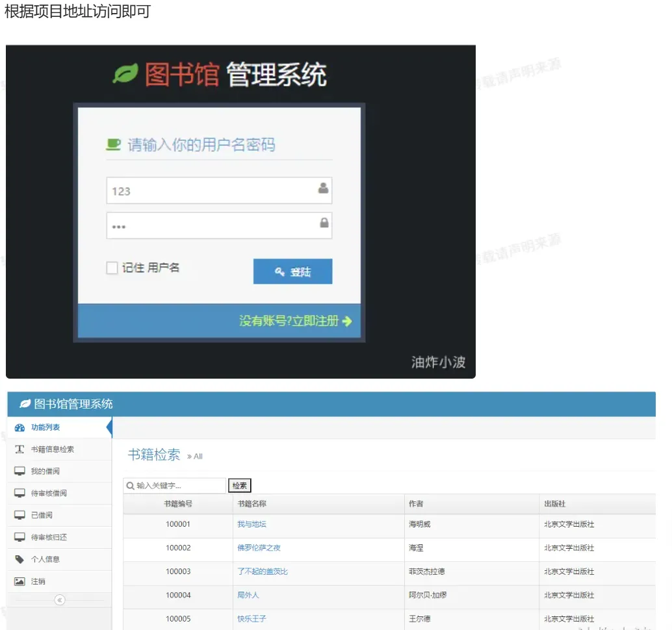Focus the username field containing 123
Screen dimensions: 672x630
click(x=219, y=190)
